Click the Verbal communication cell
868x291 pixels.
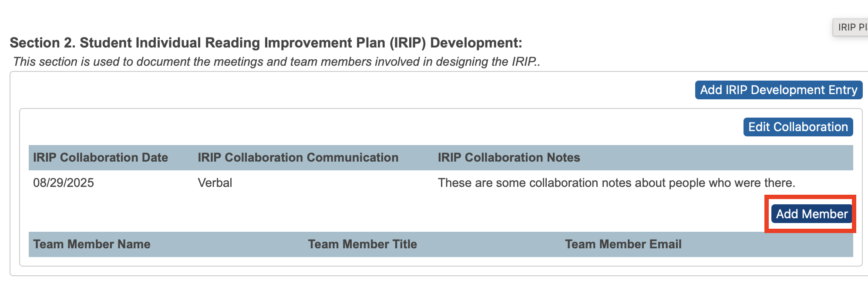point(215,183)
